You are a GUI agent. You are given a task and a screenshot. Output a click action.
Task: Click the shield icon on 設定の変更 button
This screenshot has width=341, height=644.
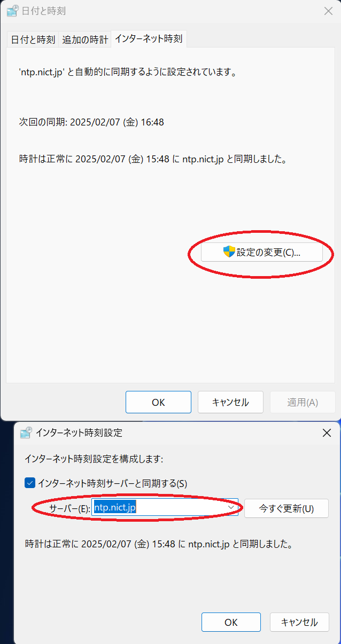pos(229,252)
